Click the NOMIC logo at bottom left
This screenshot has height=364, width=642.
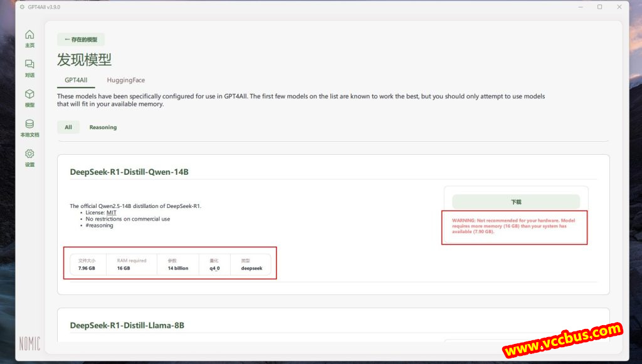[x=29, y=343]
